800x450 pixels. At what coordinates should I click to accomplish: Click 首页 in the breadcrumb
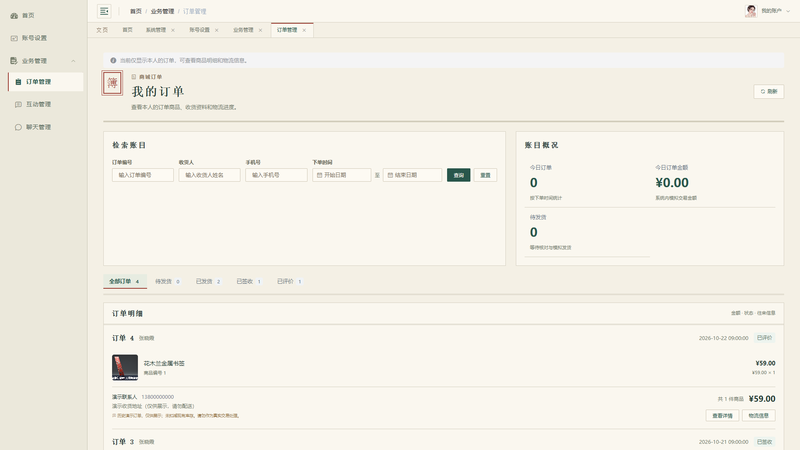pos(136,11)
